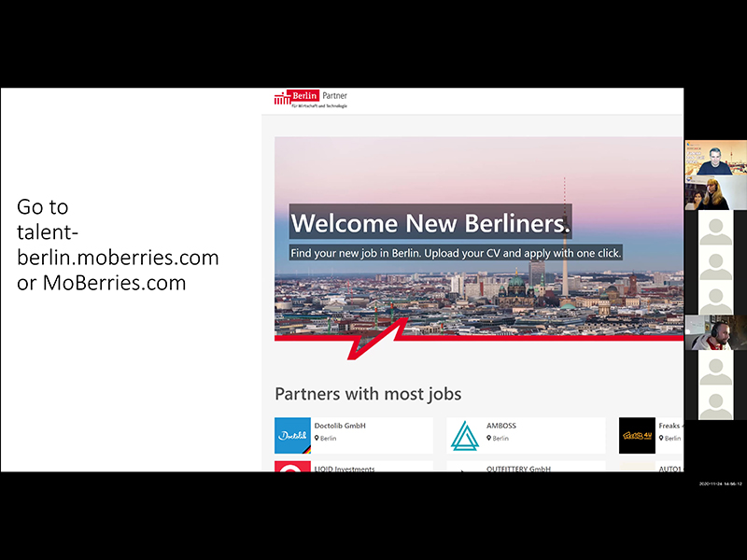Select video tile of man wearing headphones
The width and height of the screenshot is (747, 560).
tap(715, 332)
